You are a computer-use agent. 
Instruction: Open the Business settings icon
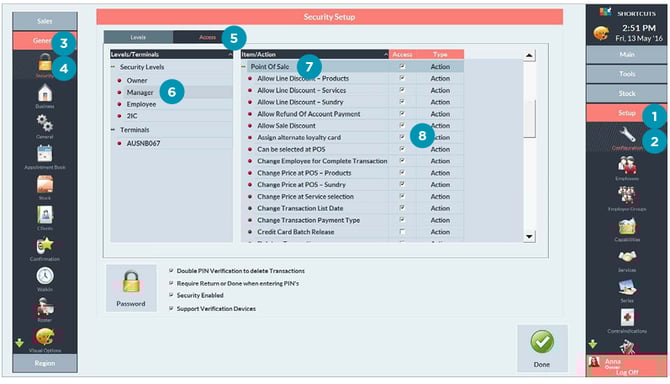[45, 94]
